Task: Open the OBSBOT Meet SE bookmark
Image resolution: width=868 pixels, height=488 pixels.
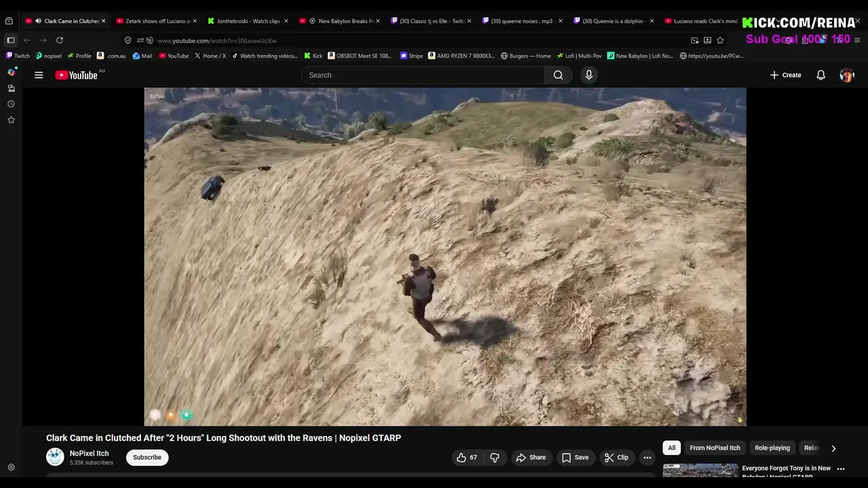Action: [360, 56]
